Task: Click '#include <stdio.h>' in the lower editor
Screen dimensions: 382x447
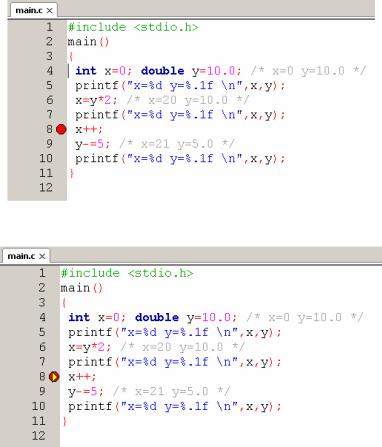Action: click(x=127, y=273)
